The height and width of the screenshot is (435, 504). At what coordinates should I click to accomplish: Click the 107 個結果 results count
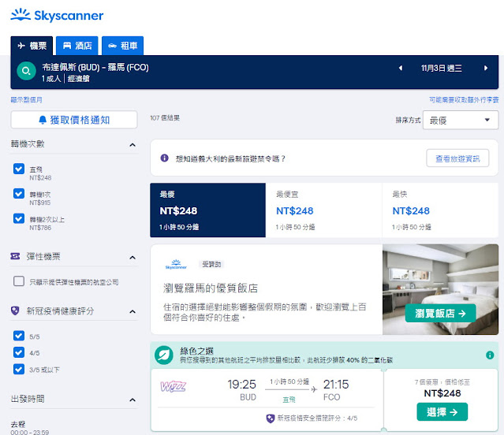pos(165,118)
